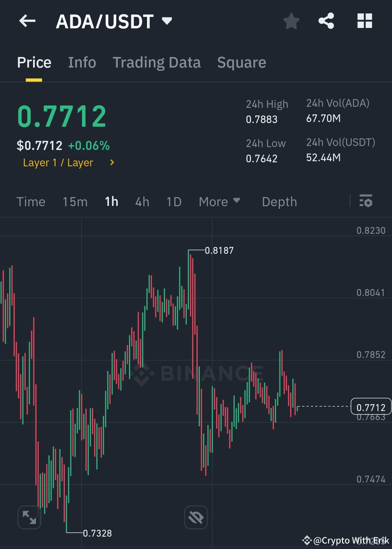Image resolution: width=392 pixels, height=549 pixels.
Task: Expand the More intervals dropdown
Action: point(219,202)
